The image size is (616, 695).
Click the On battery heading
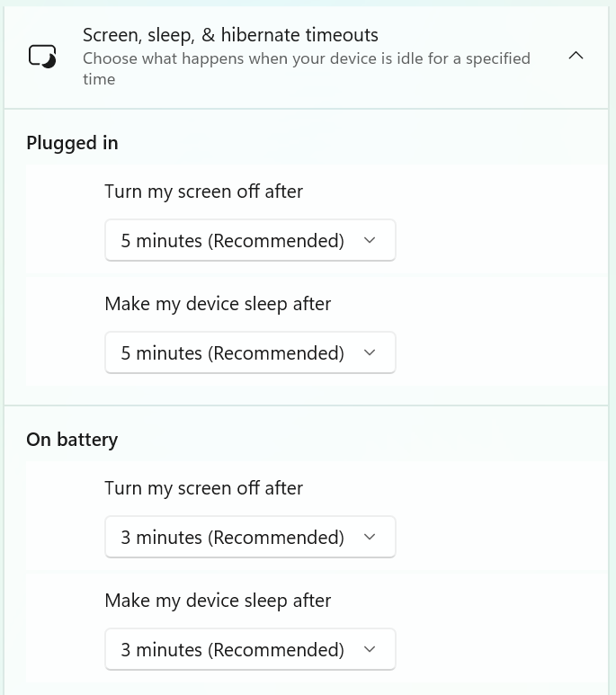pyautogui.click(x=72, y=440)
